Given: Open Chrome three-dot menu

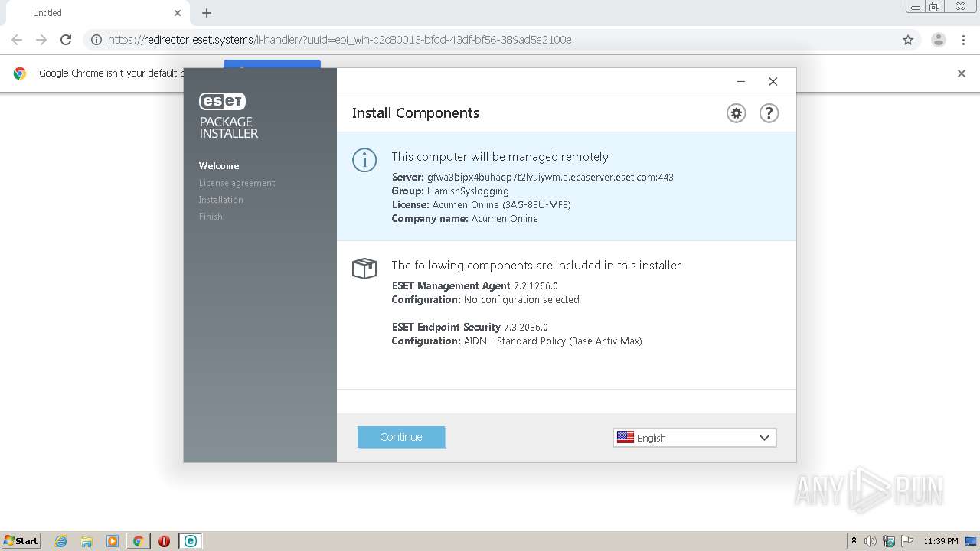Looking at the screenshot, I should 964,40.
